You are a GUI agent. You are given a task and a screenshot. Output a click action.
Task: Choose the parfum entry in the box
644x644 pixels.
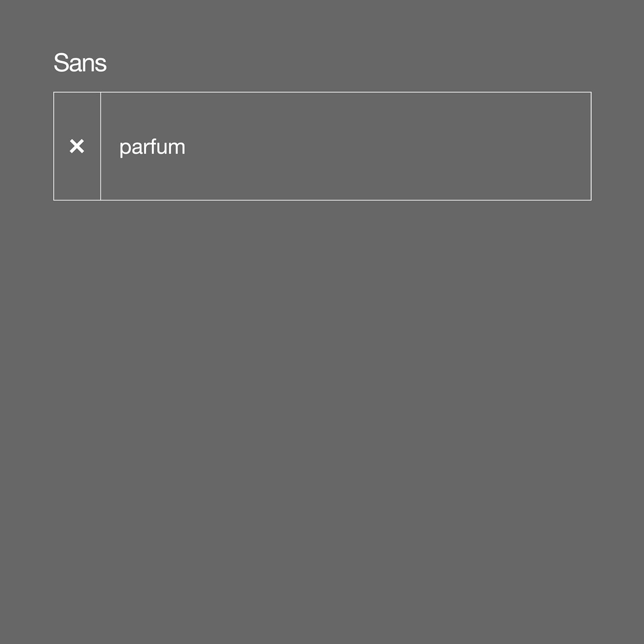click(x=152, y=147)
